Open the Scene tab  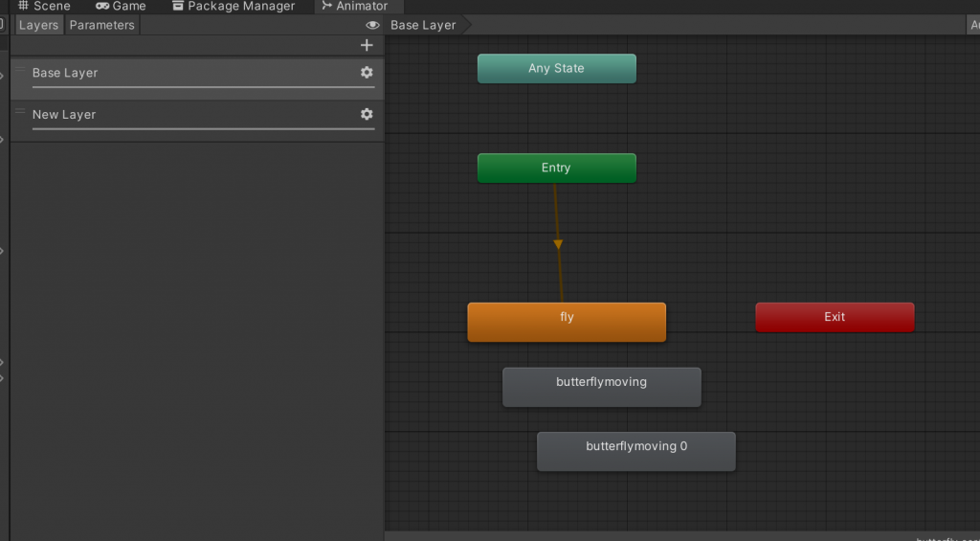pyautogui.click(x=45, y=6)
